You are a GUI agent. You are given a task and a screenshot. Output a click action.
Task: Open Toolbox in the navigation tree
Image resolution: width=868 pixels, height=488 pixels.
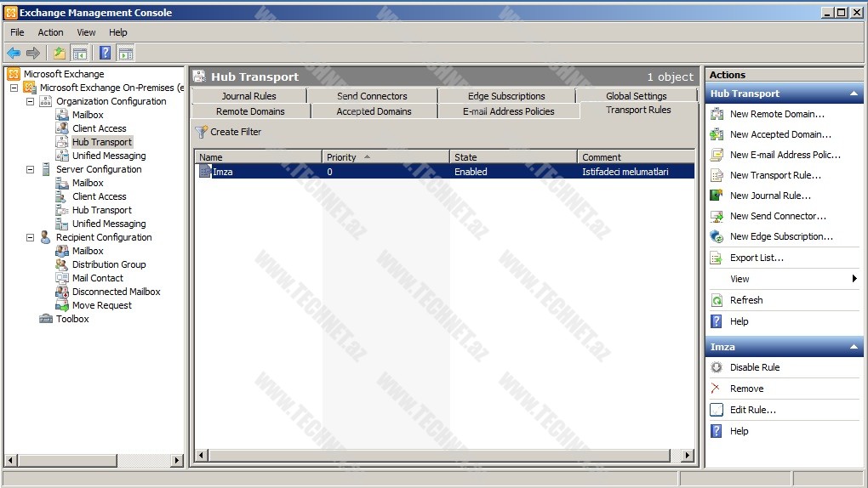(x=71, y=319)
